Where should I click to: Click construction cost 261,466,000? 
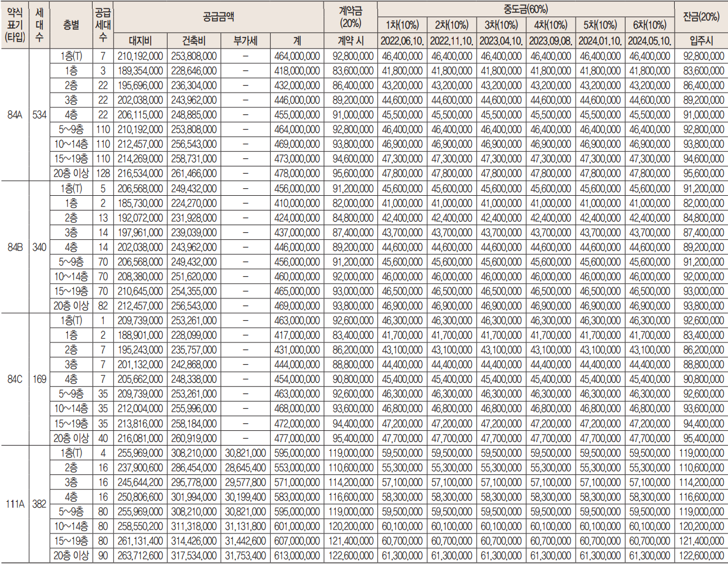(193, 174)
